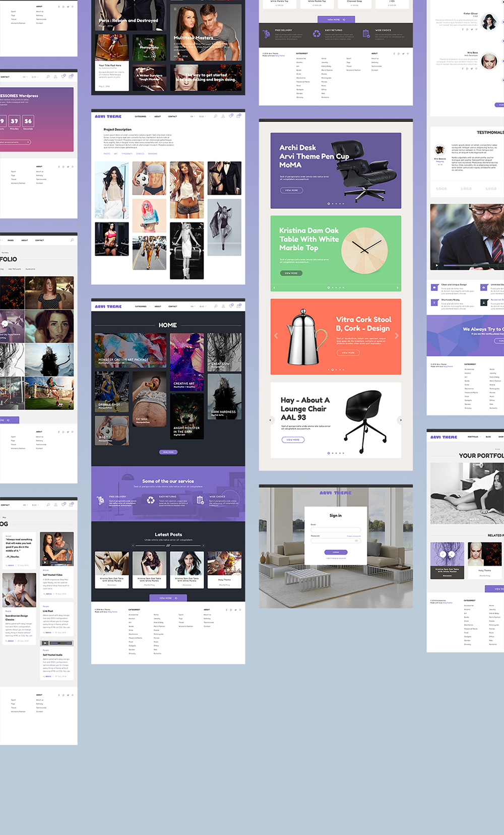Click Easy Returns recycle icon in purple services band
This screenshot has height=835, width=504.
coord(151,500)
